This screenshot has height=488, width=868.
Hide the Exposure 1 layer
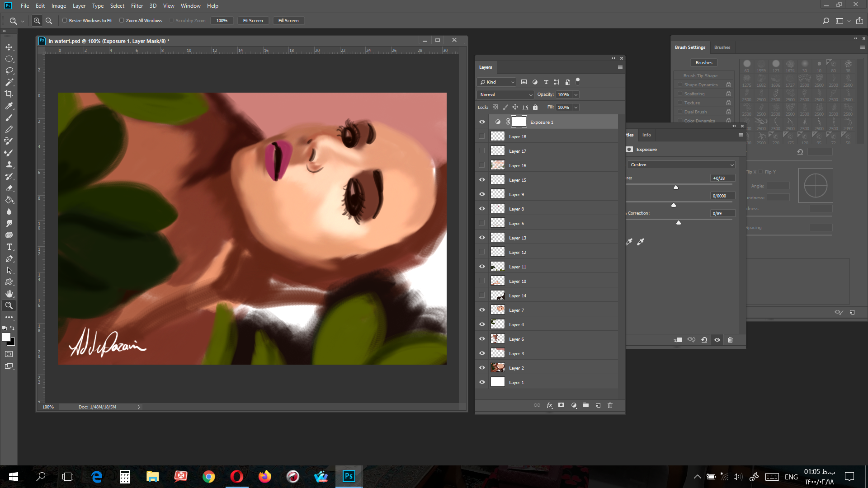point(482,122)
